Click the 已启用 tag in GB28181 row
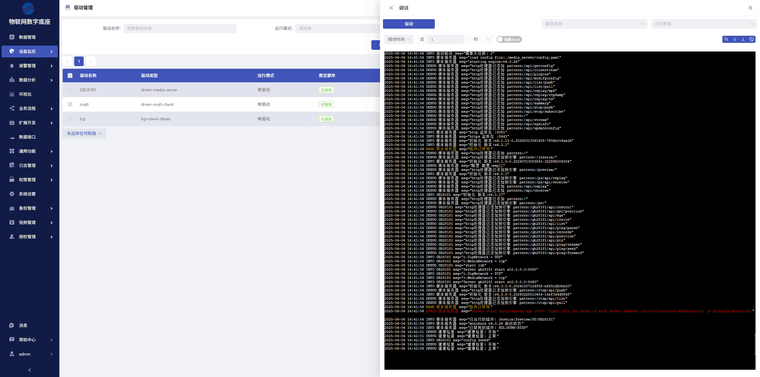The image size is (760, 377). coord(326,90)
